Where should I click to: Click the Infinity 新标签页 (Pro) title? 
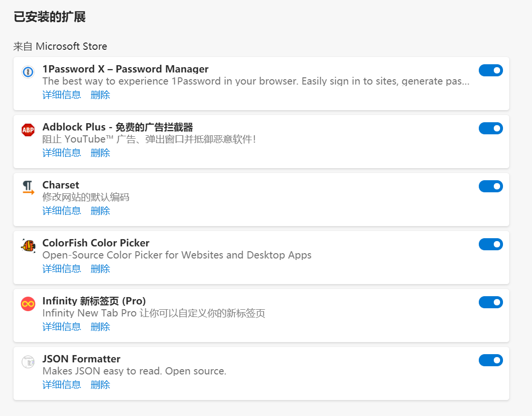click(94, 301)
